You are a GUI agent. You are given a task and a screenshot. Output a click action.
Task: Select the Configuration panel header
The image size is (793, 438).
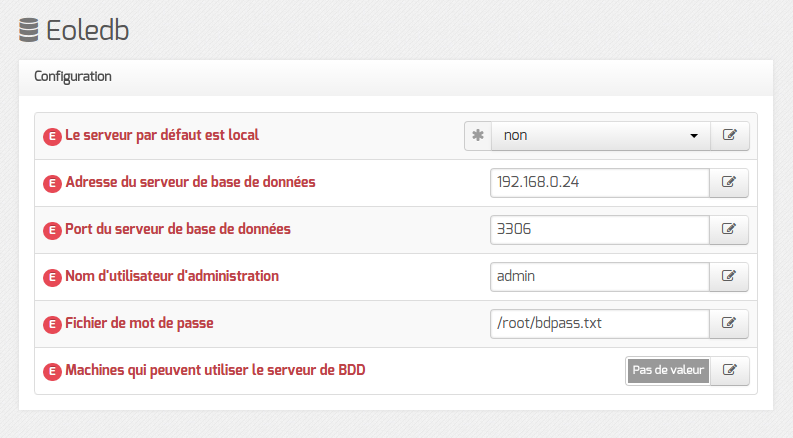point(396,77)
